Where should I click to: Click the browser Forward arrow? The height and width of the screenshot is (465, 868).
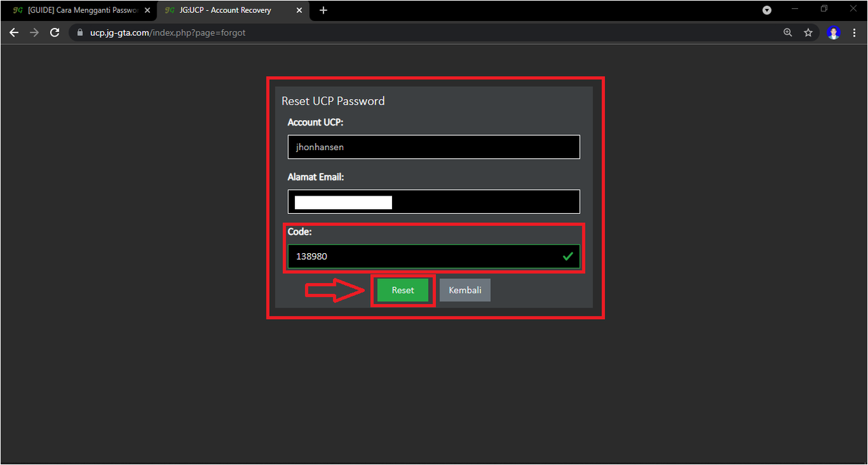tap(35, 33)
